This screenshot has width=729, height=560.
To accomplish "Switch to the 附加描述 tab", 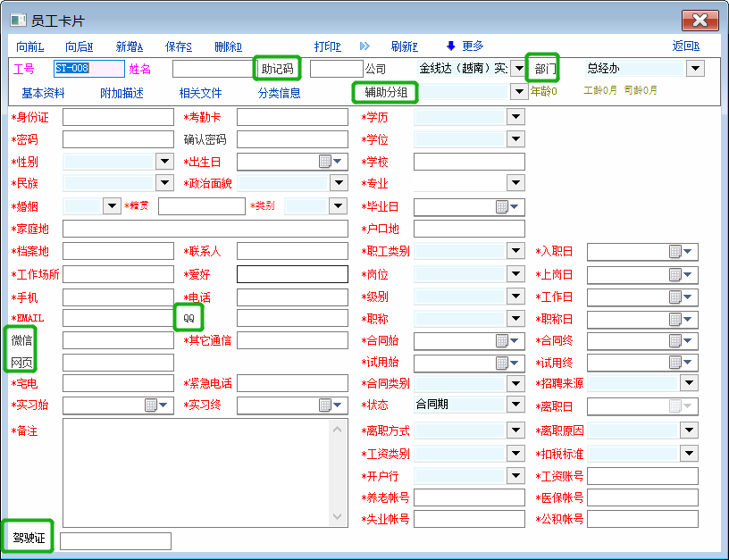I will click(x=121, y=93).
